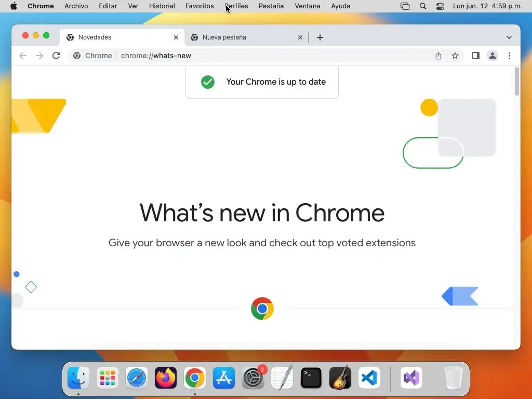Screen dimensions: 532x399
Task: Open Chrome three-dot menu
Action: tap(509, 56)
